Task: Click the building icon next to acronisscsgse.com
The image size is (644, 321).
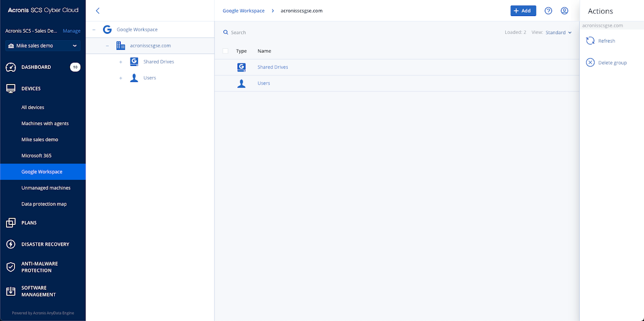Action: (121, 46)
